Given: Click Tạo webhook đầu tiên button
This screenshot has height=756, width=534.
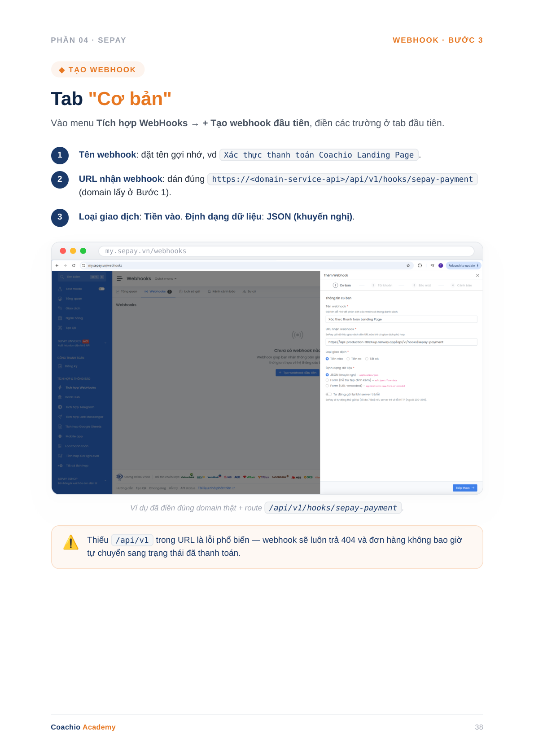Looking at the screenshot, I should point(298,373).
